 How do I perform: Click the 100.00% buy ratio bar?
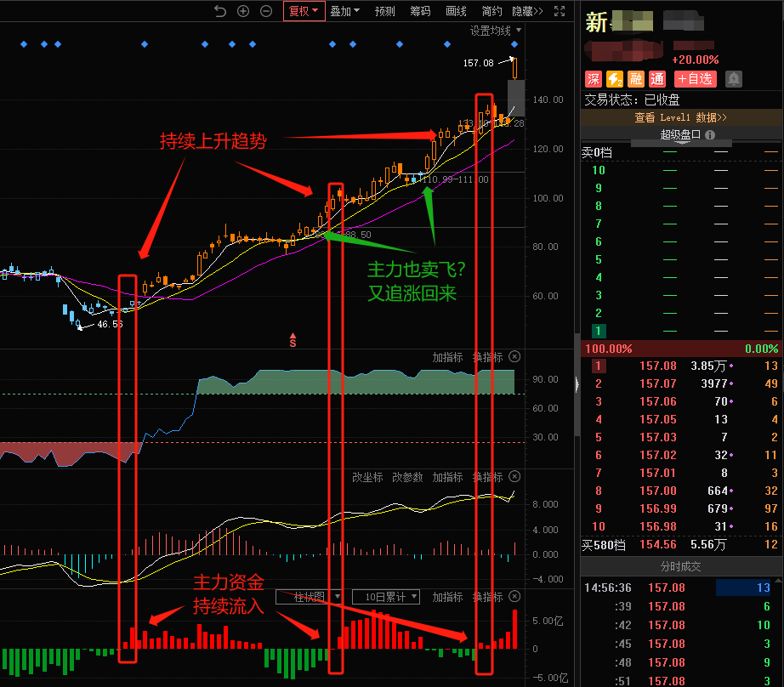(680, 349)
